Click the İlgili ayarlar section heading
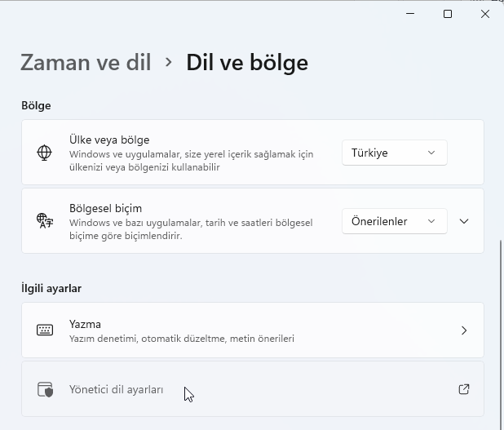This screenshot has height=430, width=504. tap(51, 288)
